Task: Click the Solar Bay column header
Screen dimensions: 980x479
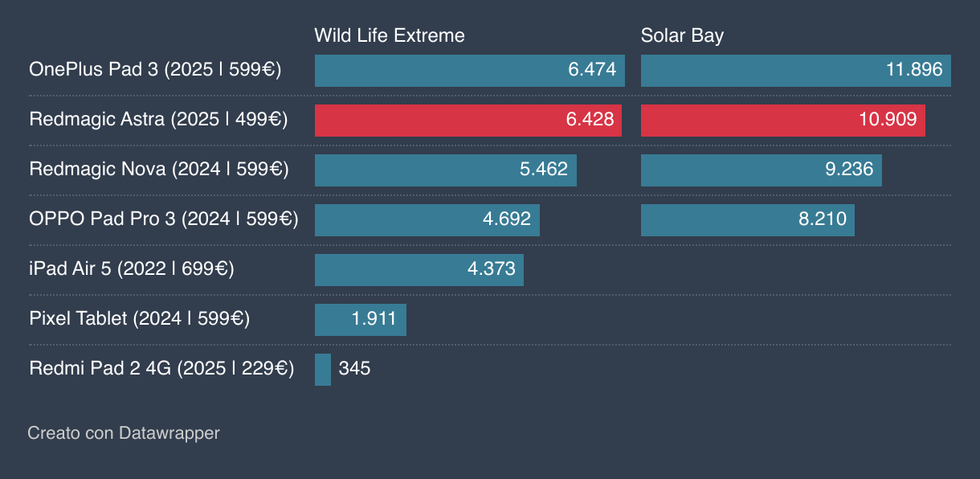Action: coord(682,35)
